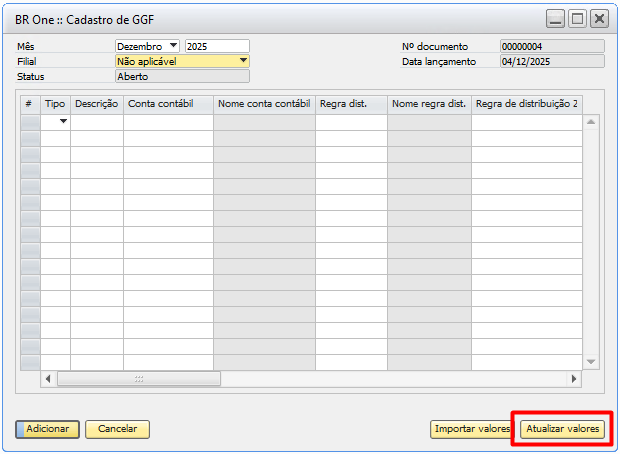The image size is (620, 454).
Task: Click Atualizar valores button
Action: click(562, 429)
